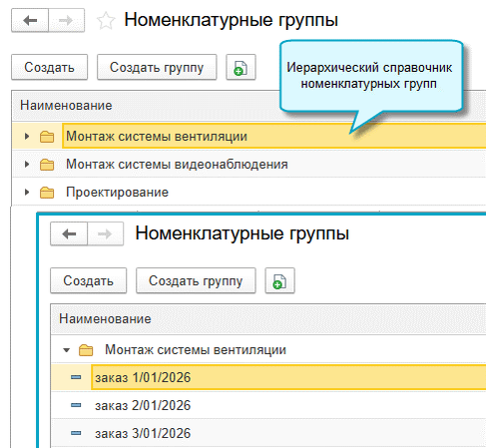Click the upper Создать button
The height and width of the screenshot is (448, 486).
tap(49, 67)
